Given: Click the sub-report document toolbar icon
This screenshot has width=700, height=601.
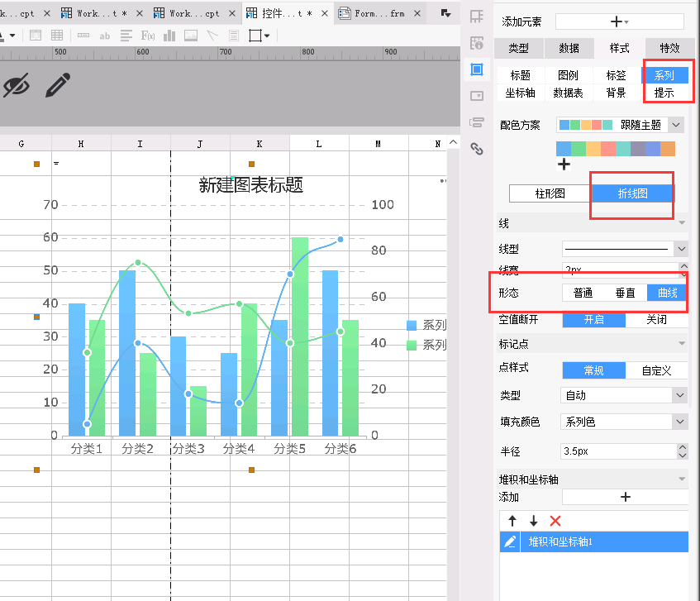Looking at the screenshot, I should pos(234,36).
